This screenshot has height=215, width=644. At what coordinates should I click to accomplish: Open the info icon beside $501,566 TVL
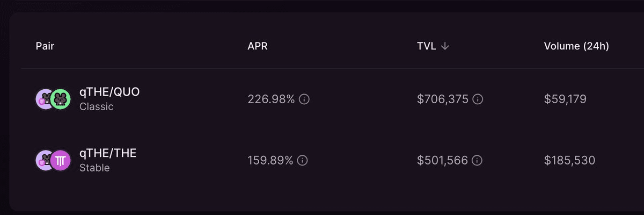point(476,160)
